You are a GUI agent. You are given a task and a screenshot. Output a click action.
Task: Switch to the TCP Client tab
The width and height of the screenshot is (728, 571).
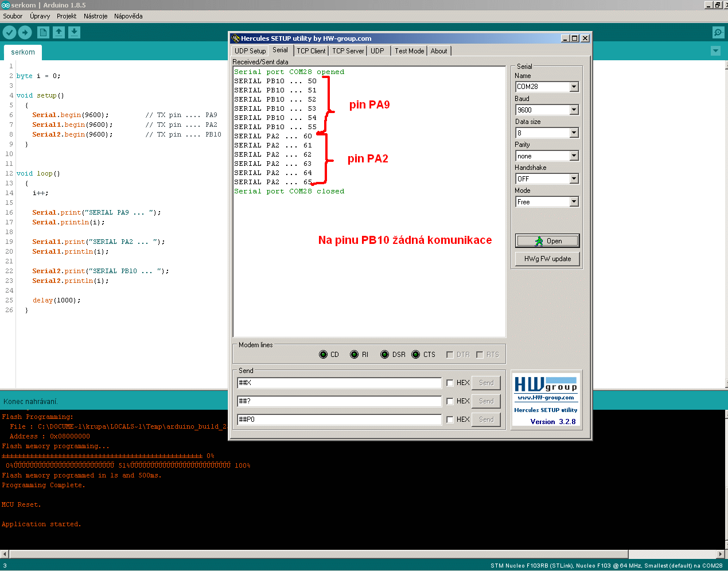point(311,51)
